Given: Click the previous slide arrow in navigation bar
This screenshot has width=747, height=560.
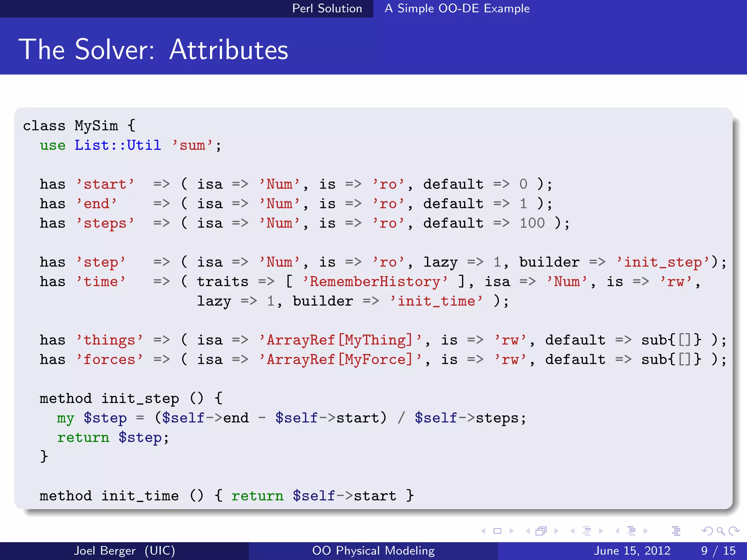Looking at the screenshot, I should click(483, 531).
